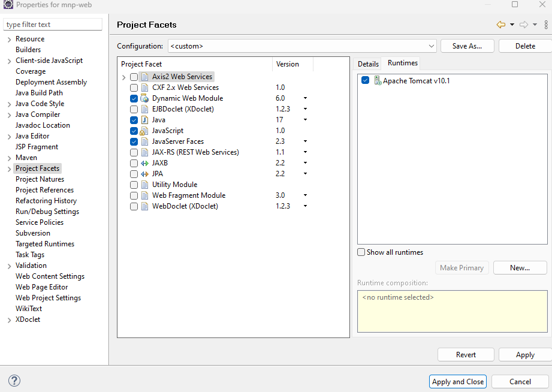Expand the Maven tree node
552x392 pixels.
pos(9,158)
